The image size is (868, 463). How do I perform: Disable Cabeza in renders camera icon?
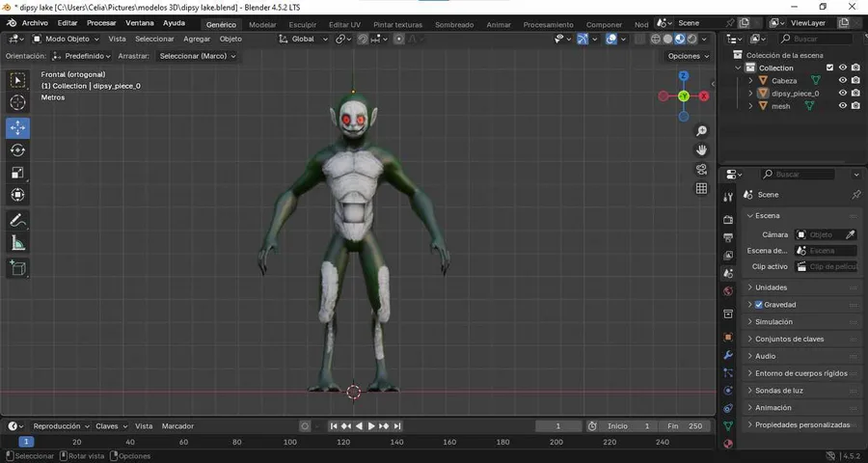pos(855,80)
